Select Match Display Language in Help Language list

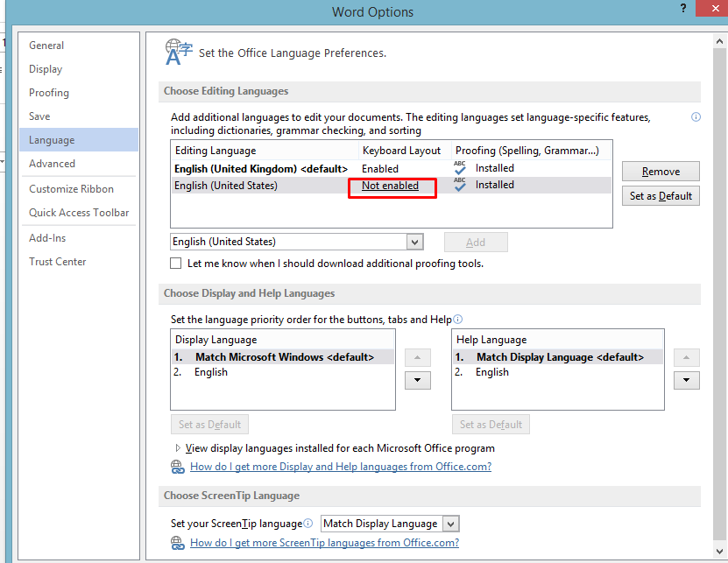[557, 357]
